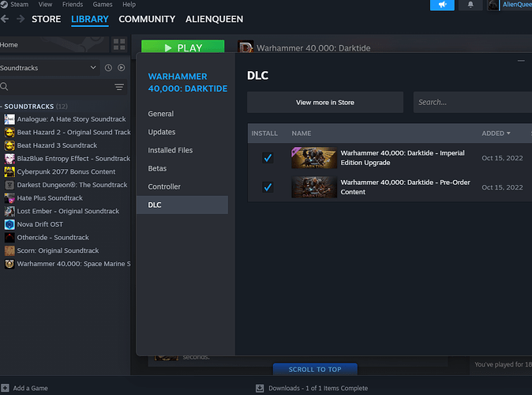Click Nova Drift OST icon
Screen dimensions: 532x395
point(9,224)
